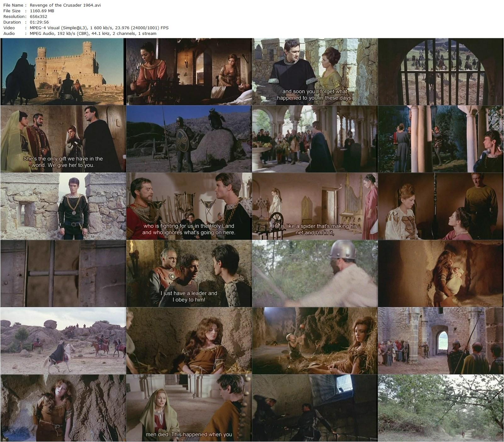
Task: Click frame captioned "I just have a leader"
Action: click(x=189, y=273)
